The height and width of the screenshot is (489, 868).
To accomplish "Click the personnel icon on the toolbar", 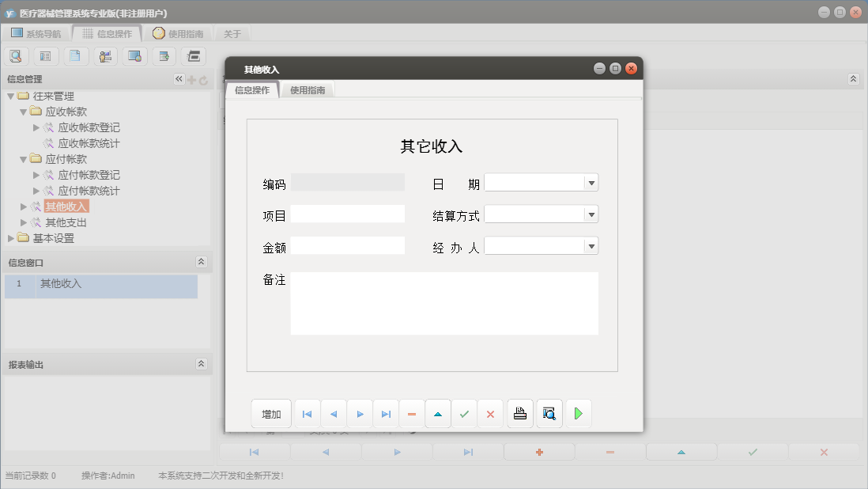I will [x=105, y=56].
